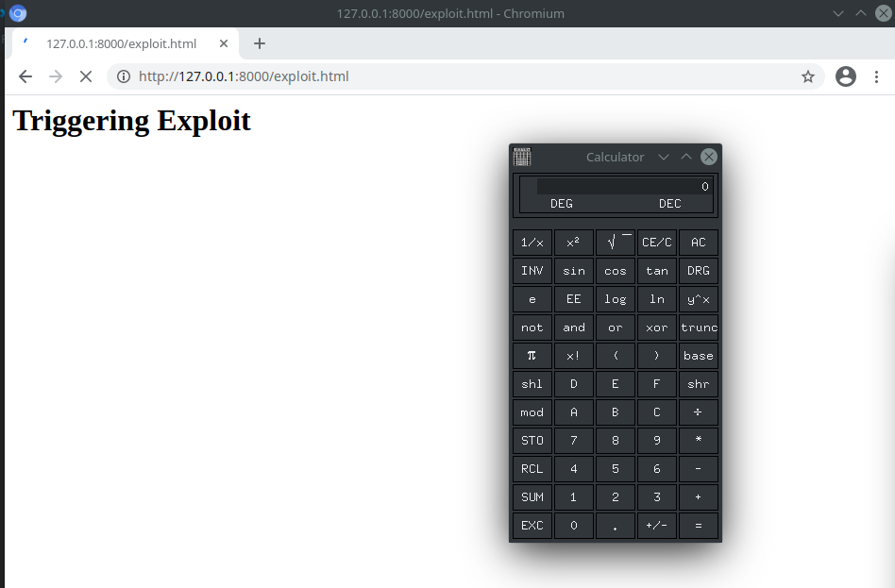This screenshot has width=895, height=588.
Task: Click the digit 2 key
Action: pos(616,496)
